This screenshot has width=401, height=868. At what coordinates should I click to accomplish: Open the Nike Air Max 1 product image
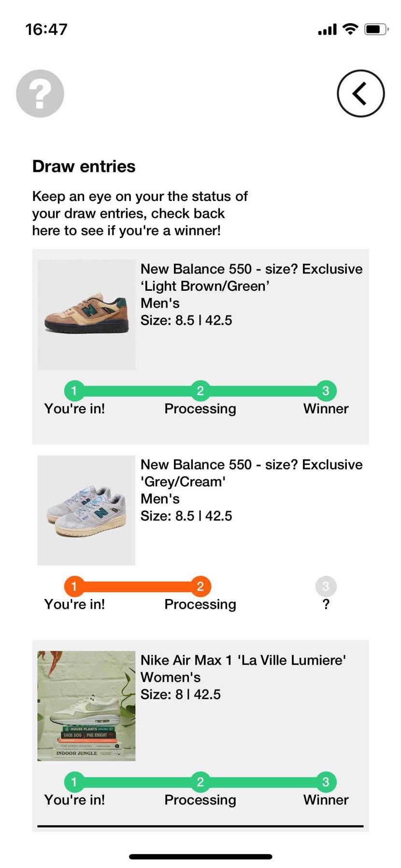pos(86,706)
